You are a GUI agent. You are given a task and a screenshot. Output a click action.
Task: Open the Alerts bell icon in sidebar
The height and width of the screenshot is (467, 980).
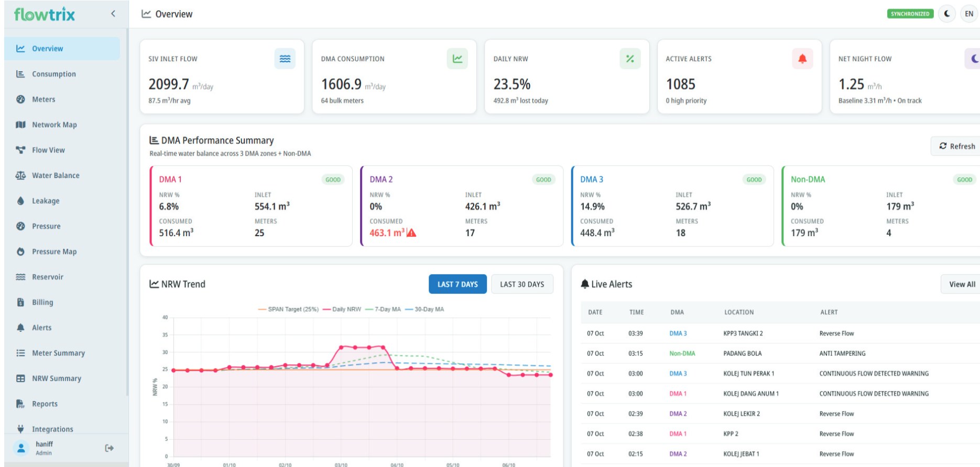(20, 328)
